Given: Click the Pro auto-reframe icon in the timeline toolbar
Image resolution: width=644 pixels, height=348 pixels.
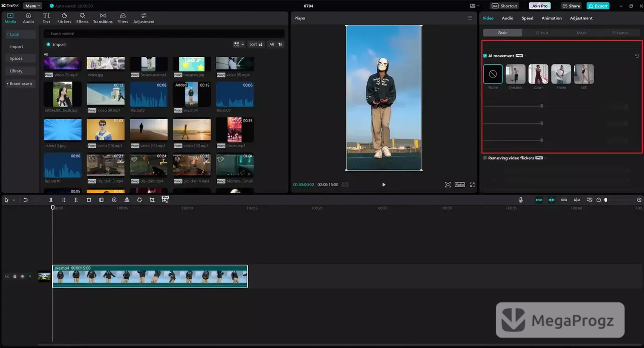Looking at the screenshot, I should 165,199.
